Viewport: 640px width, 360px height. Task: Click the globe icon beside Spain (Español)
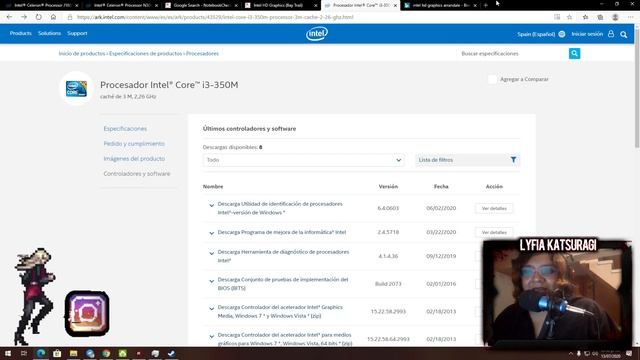[x=562, y=34]
